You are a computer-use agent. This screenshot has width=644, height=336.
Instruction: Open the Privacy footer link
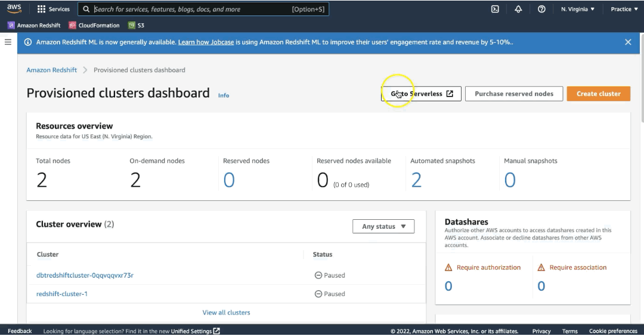click(541, 331)
